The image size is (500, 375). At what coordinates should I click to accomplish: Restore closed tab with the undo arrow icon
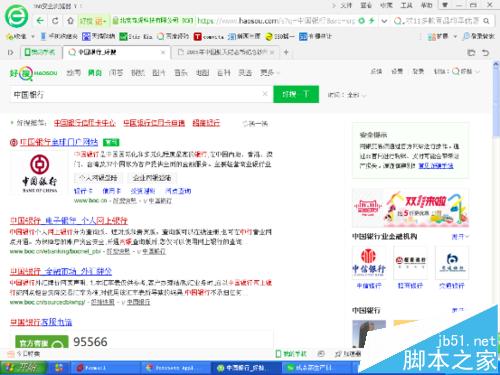(486, 52)
